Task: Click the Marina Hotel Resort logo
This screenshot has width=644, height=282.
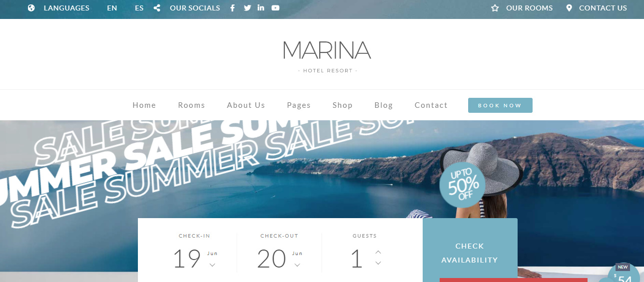Action: coord(327,56)
